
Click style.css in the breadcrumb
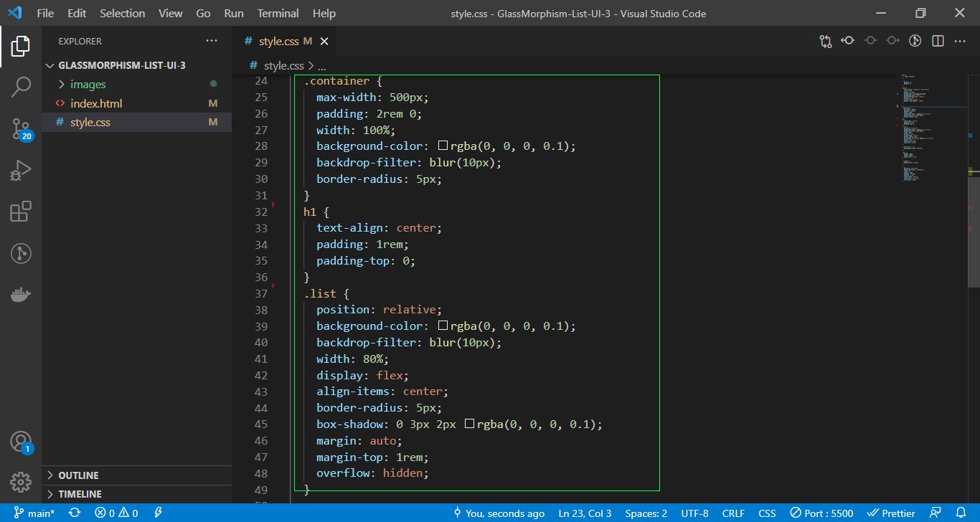coord(284,65)
